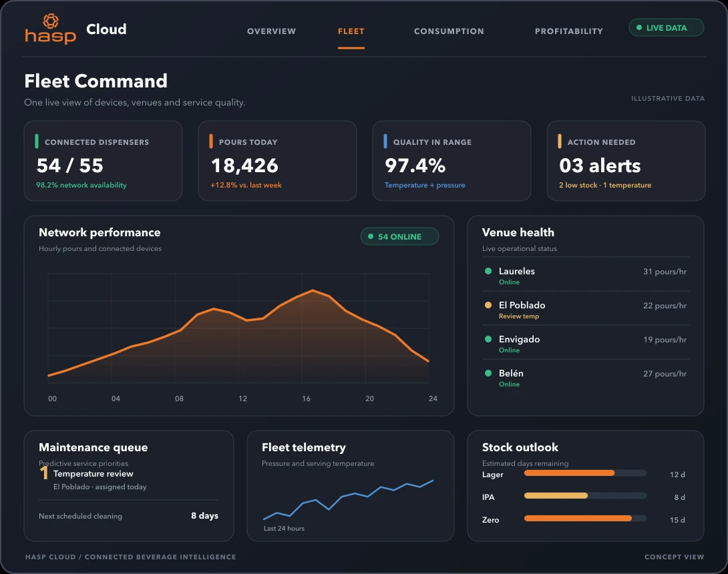Select the Envigado venue name
This screenshot has width=728, height=574.
click(x=519, y=339)
